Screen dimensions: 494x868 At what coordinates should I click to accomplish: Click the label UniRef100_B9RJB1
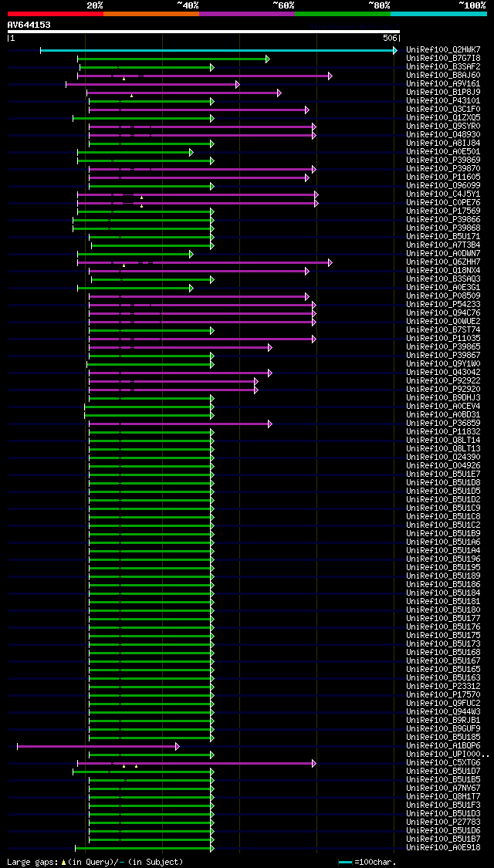coord(443,720)
